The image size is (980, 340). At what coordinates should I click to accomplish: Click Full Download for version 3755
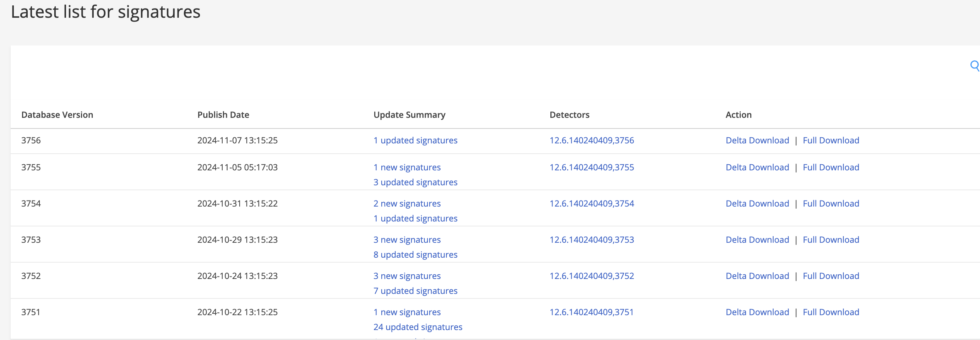click(831, 167)
